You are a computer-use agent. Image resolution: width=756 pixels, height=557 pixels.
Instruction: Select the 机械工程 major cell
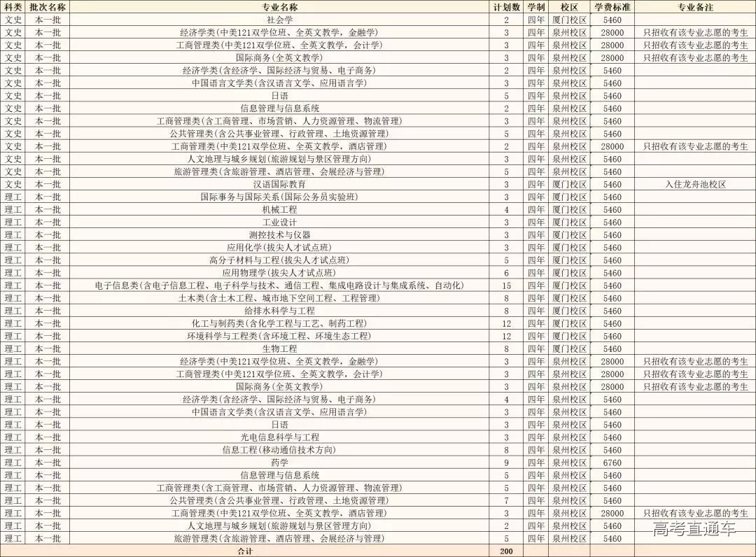(279, 209)
